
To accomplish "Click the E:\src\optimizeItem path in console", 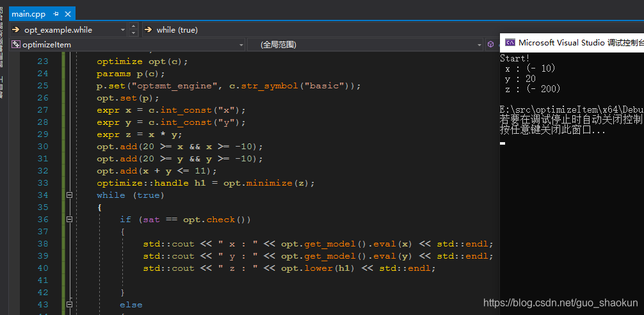I will click(x=572, y=109).
